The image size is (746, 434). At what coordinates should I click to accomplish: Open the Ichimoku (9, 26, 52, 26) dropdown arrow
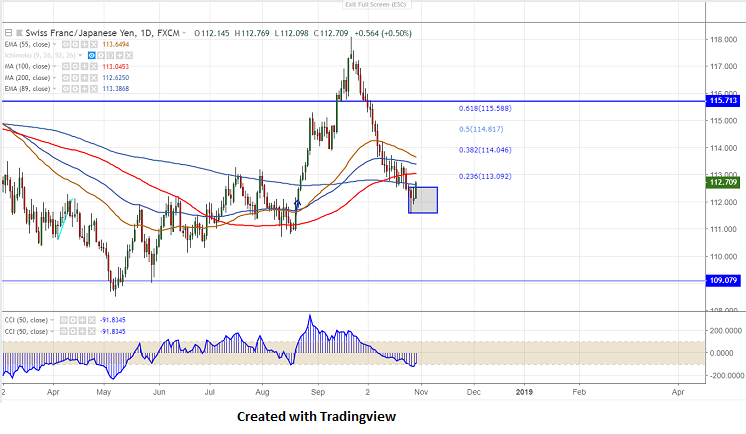pyautogui.click(x=80, y=55)
